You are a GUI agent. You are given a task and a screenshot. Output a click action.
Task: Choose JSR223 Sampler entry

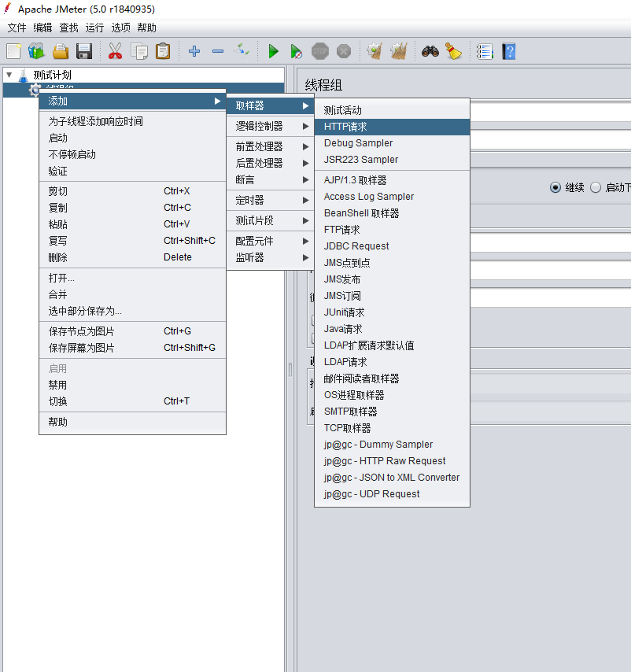tap(392, 160)
